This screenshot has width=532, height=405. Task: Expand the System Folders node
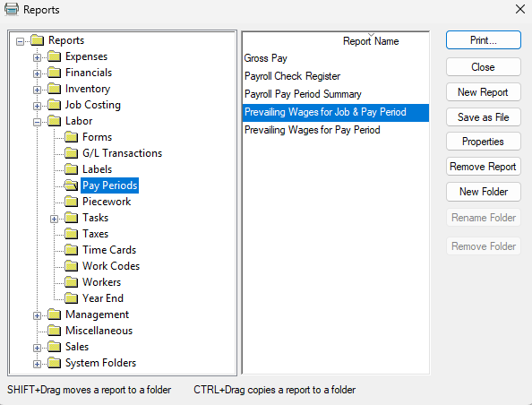tap(37, 364)
